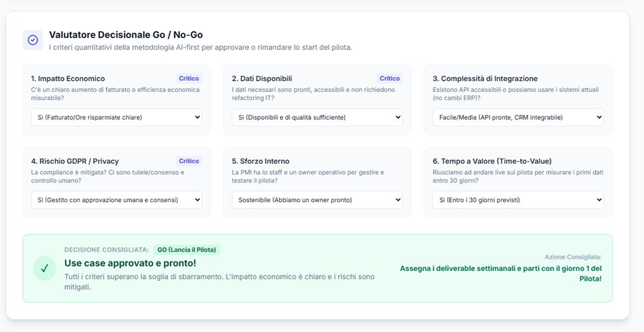Click the label DECISIONE CONSIGLIATA:
Image resolution: width=644 pixels, height=332 pixels.
click(x=106, y=250)
